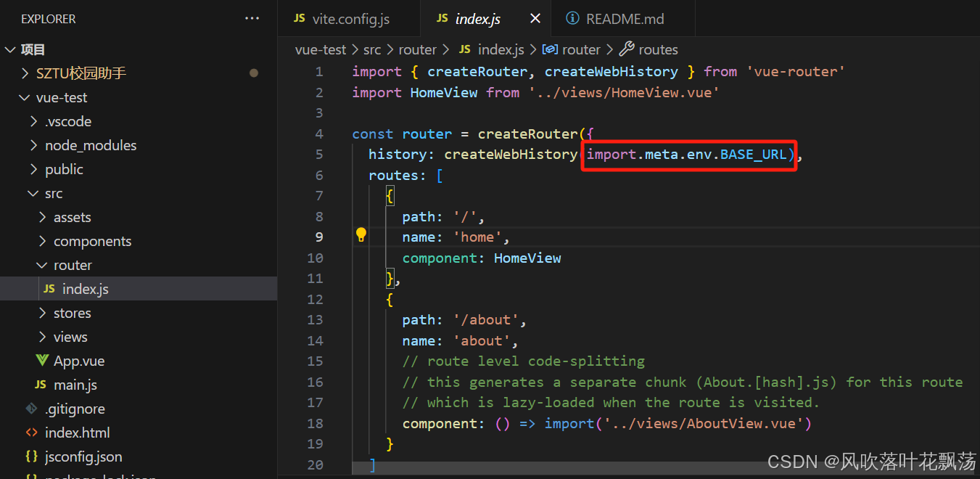The width and height of the screenshot is (980, 479).
Task: Click routes symbol in the breadcrumb
Action: pyautogui.click(x=659, y=49)
